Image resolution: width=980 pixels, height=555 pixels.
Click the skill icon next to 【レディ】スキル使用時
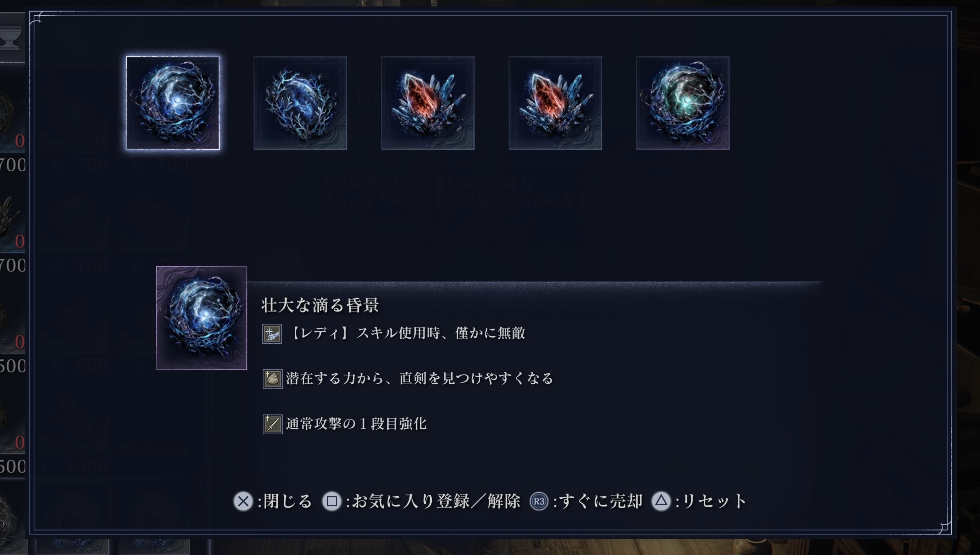272,333
